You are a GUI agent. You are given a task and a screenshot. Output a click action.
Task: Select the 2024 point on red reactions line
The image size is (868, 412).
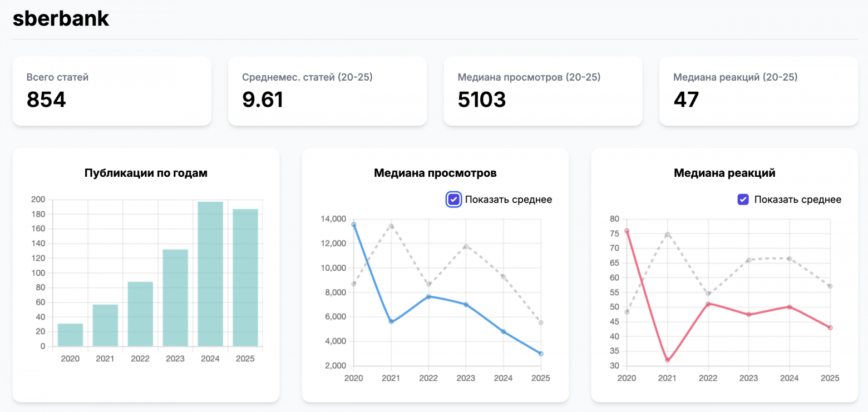click(789, 307)
